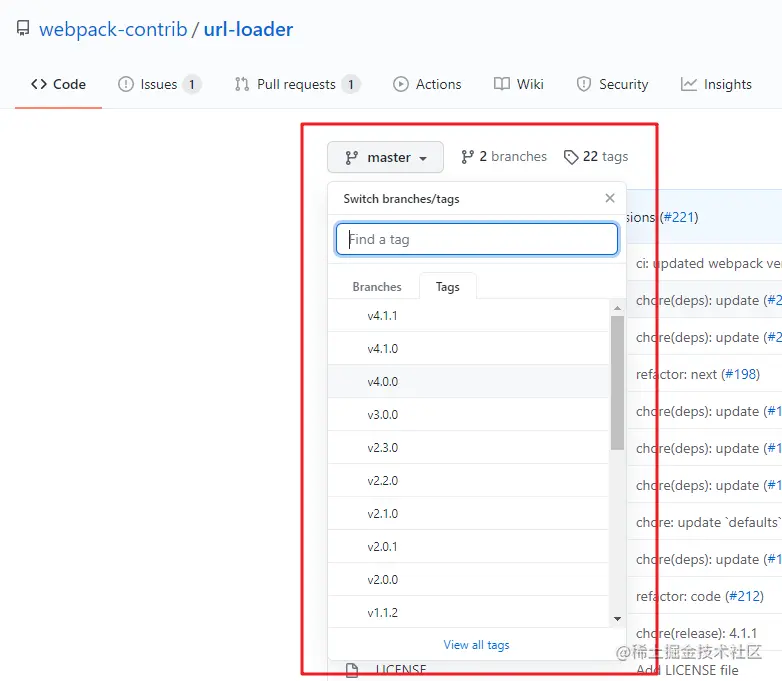The image size is (782, 681).
Task: Open View all tags link
Action: point(476,645)
